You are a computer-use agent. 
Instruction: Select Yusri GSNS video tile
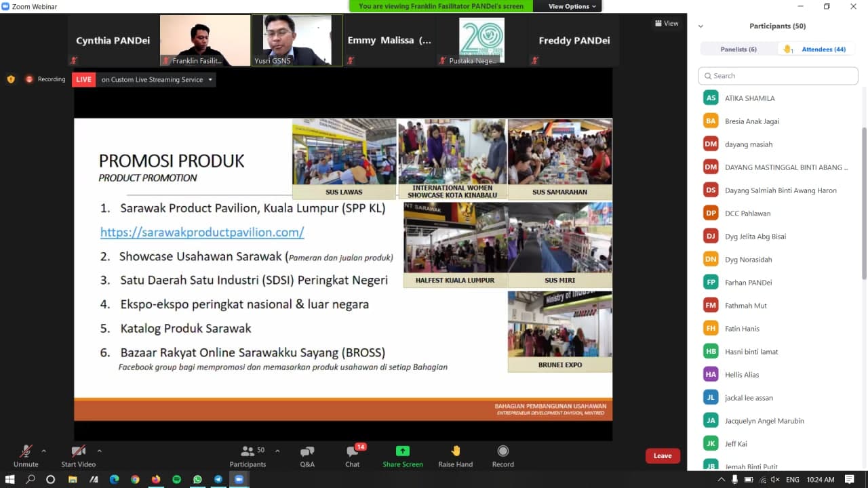[x=297, y=41]
